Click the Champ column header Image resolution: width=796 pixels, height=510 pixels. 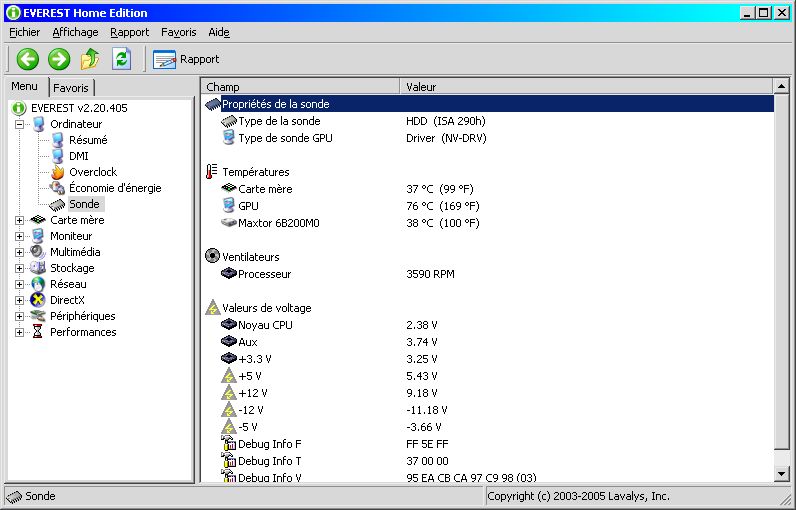[x=300, y=87]
